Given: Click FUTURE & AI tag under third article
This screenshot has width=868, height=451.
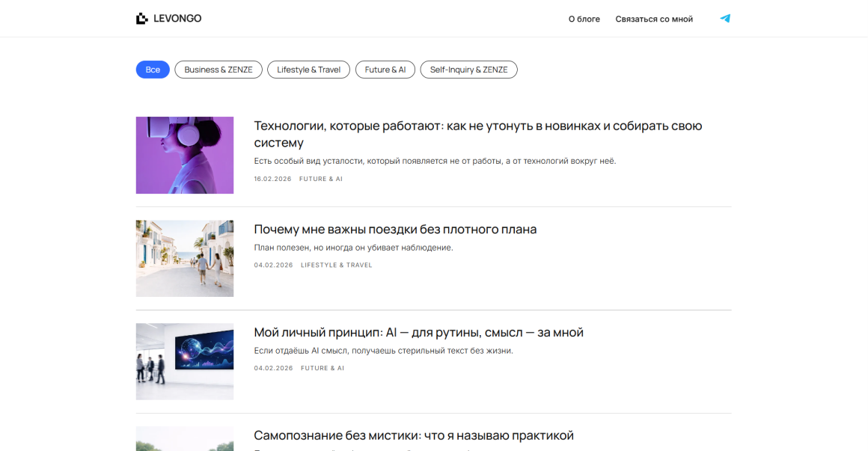Looking at the screenshot, I should point(323,368).
